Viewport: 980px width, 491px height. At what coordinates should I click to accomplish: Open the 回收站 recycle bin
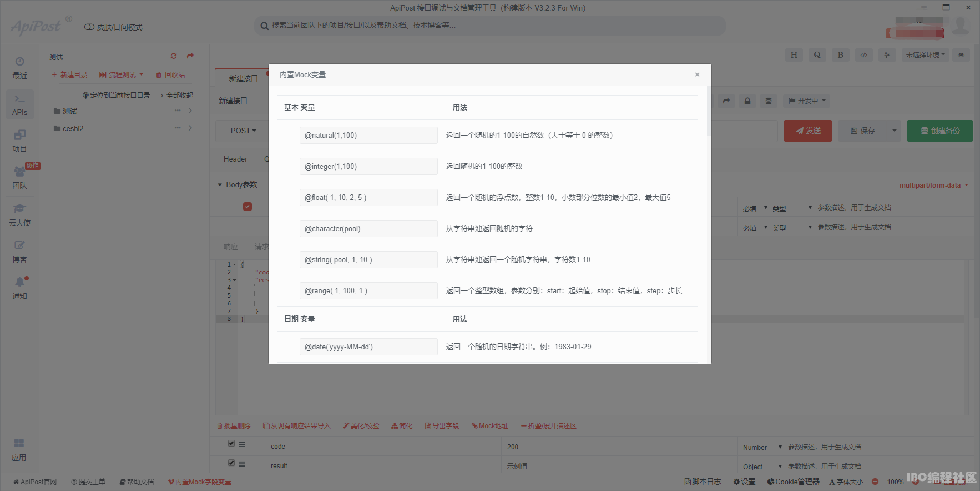170,74
